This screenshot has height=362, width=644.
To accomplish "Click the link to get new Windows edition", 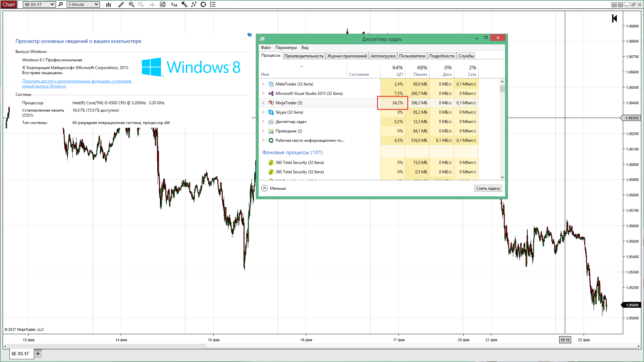I will pos(77,83).
